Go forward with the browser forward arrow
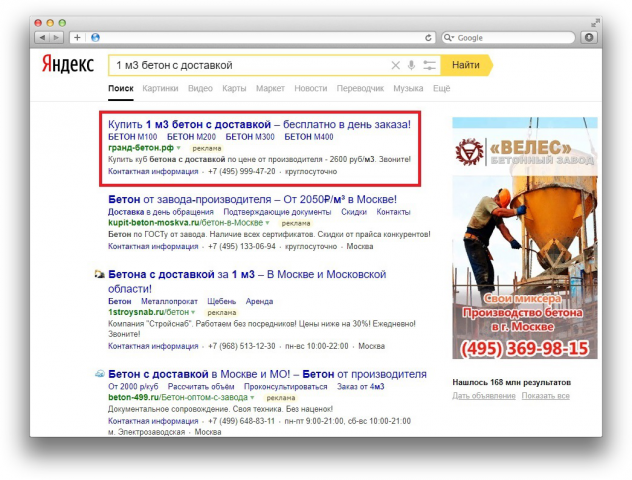Screen dimensions: 632x480 coord(56,37)
